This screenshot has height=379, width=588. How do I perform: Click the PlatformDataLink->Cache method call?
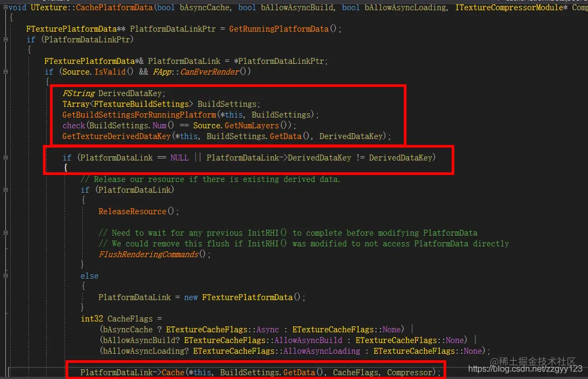pyautogui.click(x=173, y=372)
